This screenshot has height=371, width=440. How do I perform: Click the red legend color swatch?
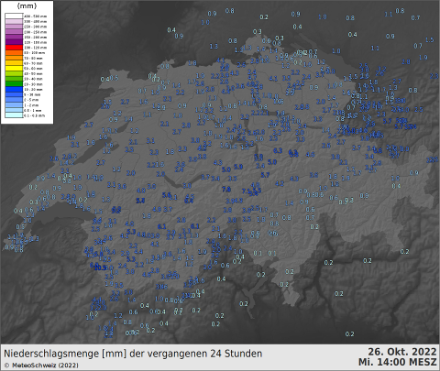[14, 47]
